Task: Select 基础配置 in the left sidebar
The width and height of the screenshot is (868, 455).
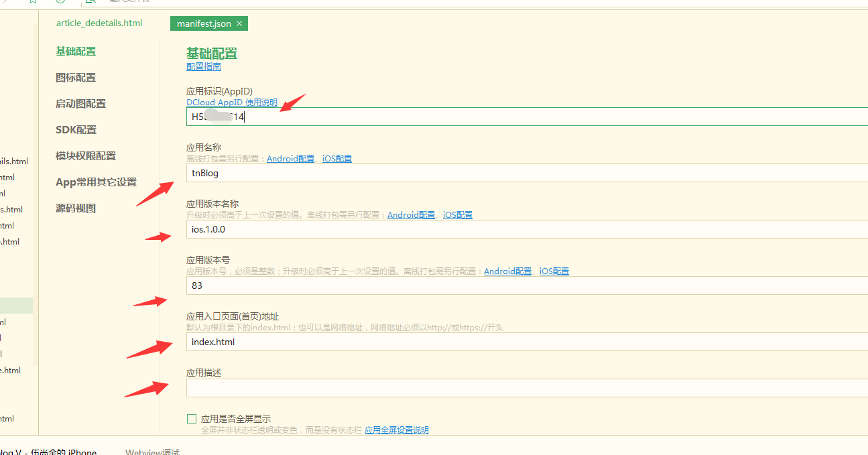Action: click(x=76, y=52)
